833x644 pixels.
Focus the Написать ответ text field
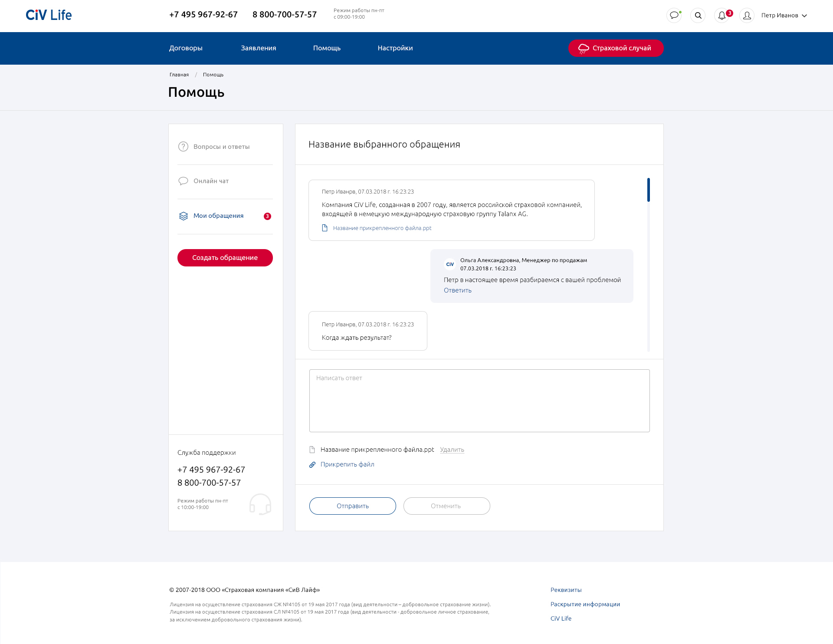[479, 401]
